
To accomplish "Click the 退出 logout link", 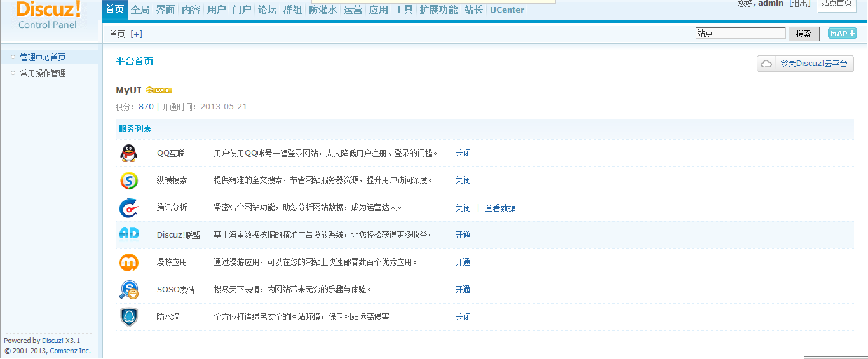I will 799,4.
